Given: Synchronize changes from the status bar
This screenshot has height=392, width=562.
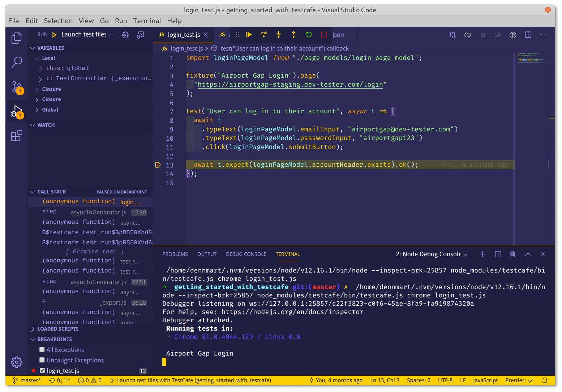Looking at the screenshot, I should click(x=59, y=380).
